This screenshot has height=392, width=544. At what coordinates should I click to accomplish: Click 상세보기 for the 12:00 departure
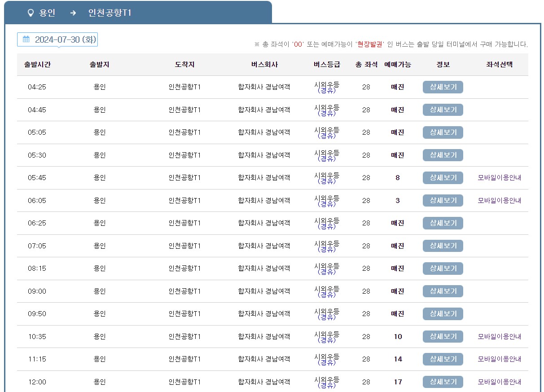click(x=443, y=382)
